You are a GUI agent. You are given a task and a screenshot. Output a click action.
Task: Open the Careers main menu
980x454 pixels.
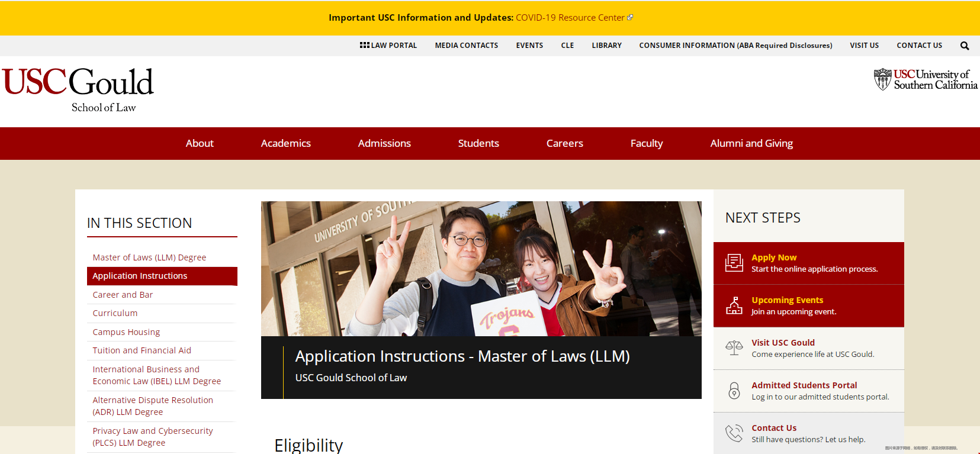point(565,143)
